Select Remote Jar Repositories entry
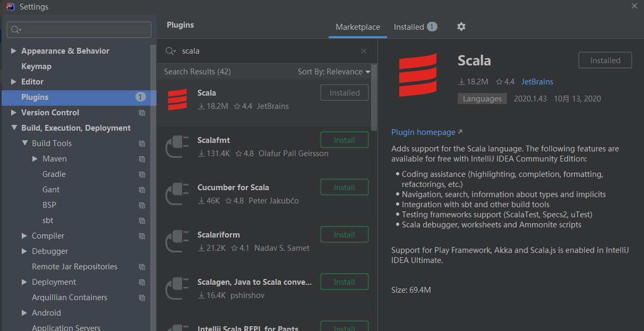 74,267
